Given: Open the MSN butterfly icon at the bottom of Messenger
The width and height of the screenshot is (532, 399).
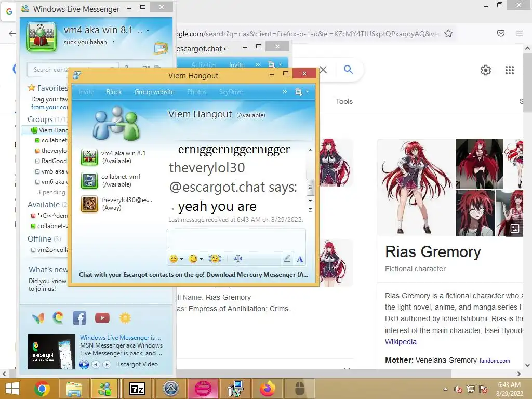Looking at the screenshot, I should click(x=38, y=318).
